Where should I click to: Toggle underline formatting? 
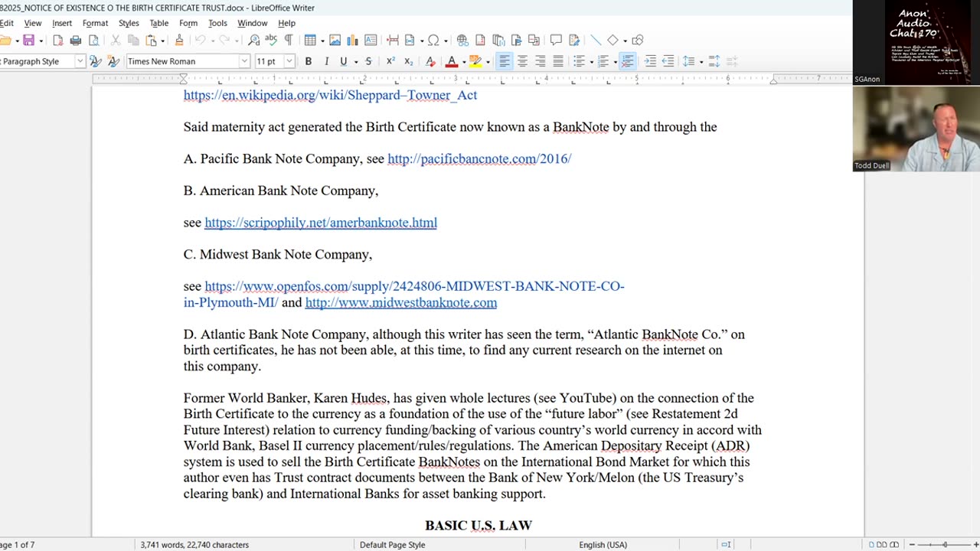click(343, 61)
